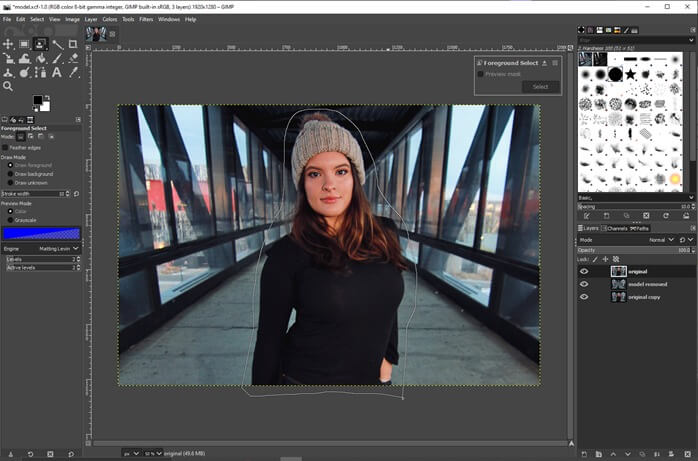Click the delete layer button

pos(687,454)
